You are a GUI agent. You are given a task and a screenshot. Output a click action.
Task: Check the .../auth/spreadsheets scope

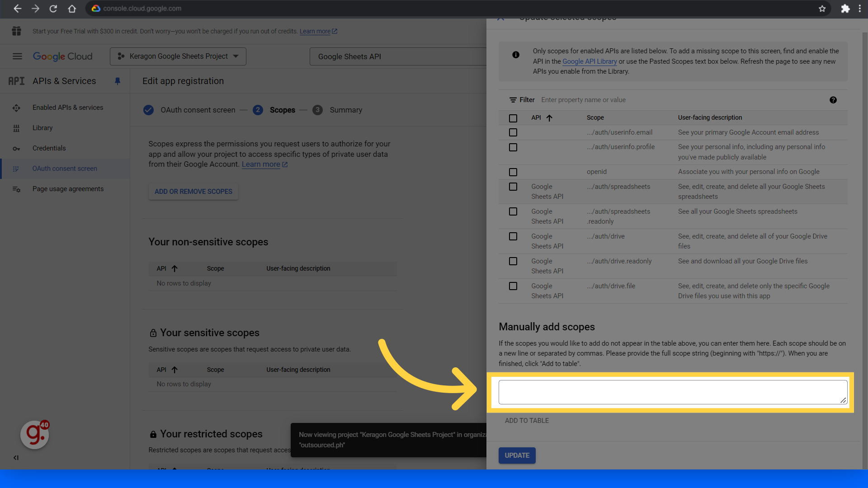[x=513, y=187]
